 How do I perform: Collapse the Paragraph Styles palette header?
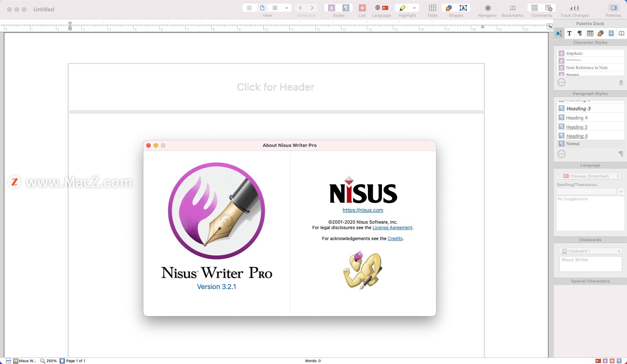[590, 94]
